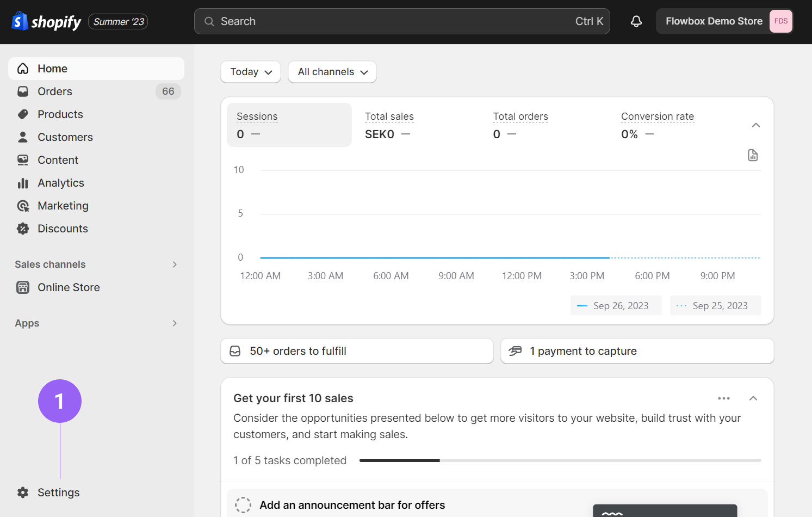The image size is (812, 517).
Task: Click the Settings gear icon
Action: click(23, 493)
